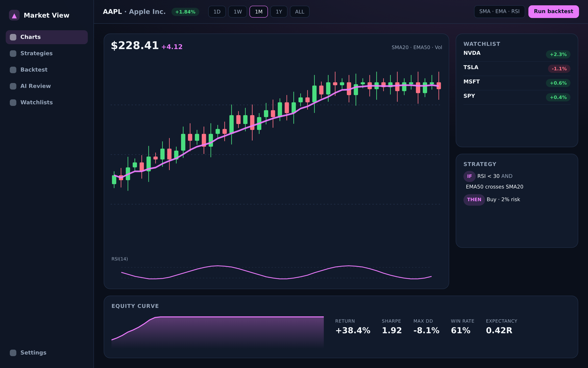
Task: Click the Market View triangle logo icon
Action: (14, 15)
